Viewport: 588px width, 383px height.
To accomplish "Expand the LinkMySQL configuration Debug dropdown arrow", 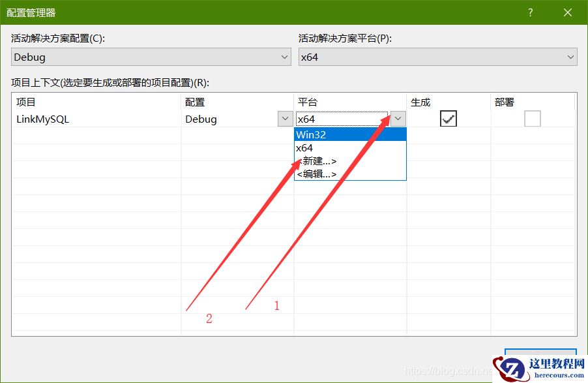I will pyautogui.click(x=285, y=119).
